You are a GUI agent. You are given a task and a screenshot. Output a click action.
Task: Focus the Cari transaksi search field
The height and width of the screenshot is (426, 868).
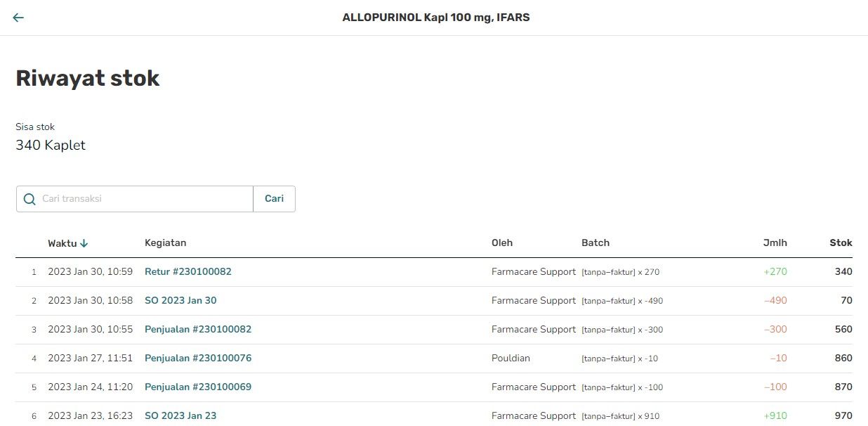pyautogui.click(x=135, y=199)
